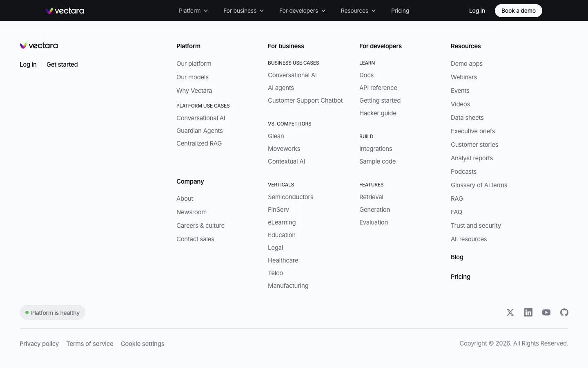Viewport: 588px width, 368px height.
Task: Select the Semiconductors vertical link
Action: point(291,197)
